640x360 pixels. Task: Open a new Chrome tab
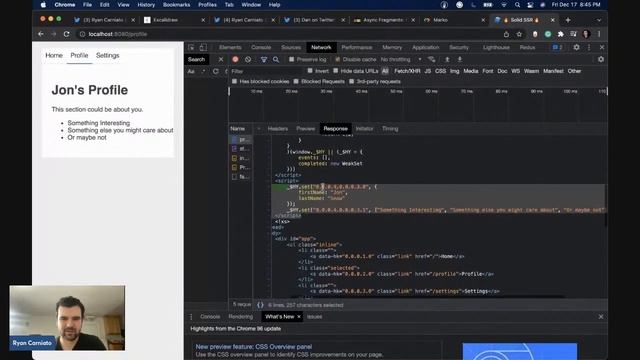pyautogui.click(x=568, y=20)
